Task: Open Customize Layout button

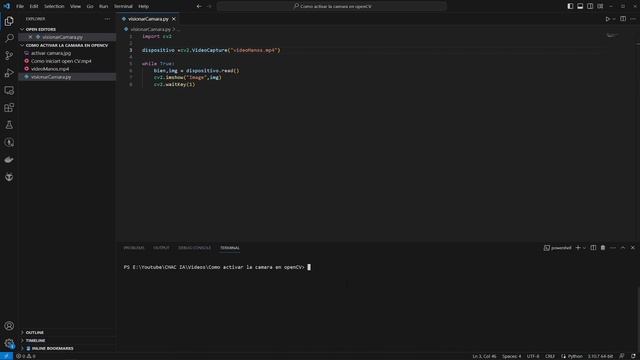Action: click(600, 6)
